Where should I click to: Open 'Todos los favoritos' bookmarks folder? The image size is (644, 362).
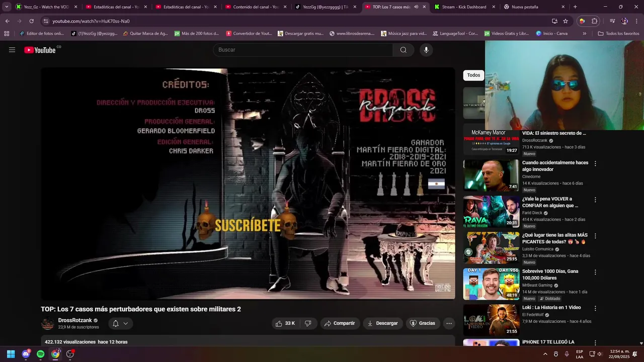click(x=618, y=34)
